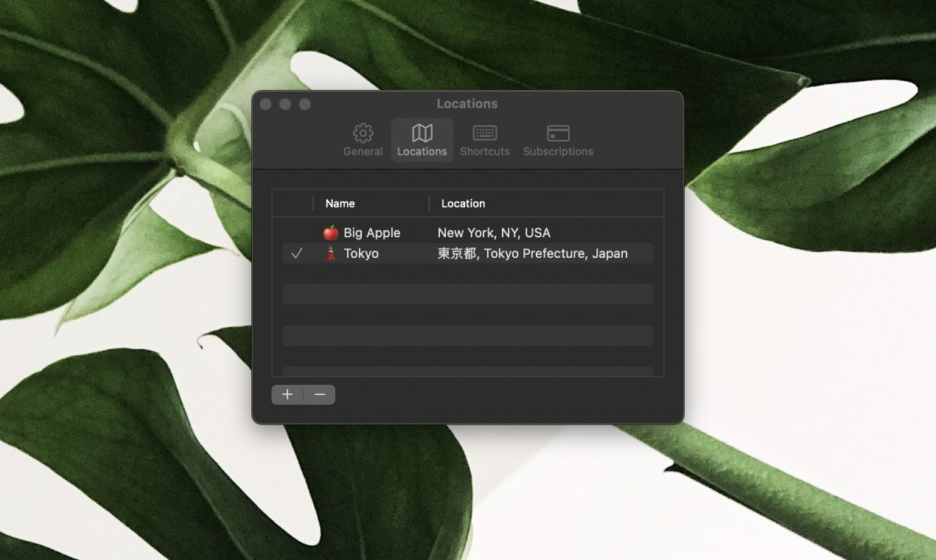The height and width of the screenshot is (560, 936).
Task: Open the General preferences tab
Action: click(x=363, y=140)
